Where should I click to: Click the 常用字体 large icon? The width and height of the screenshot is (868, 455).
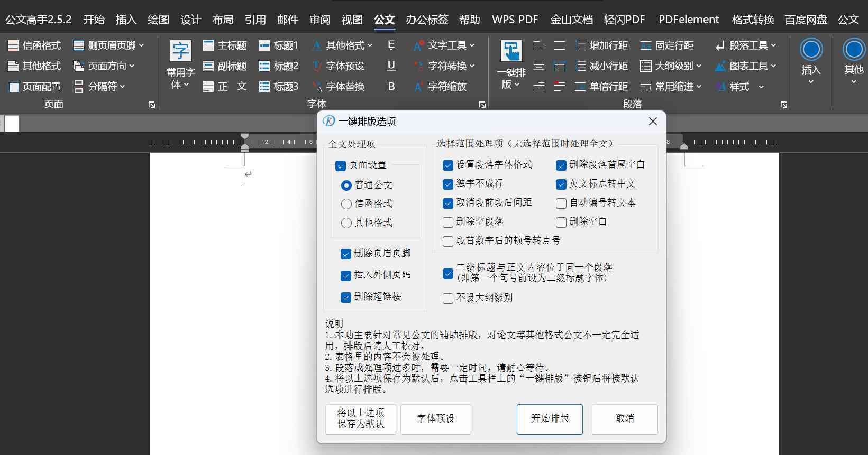[181, 51]
